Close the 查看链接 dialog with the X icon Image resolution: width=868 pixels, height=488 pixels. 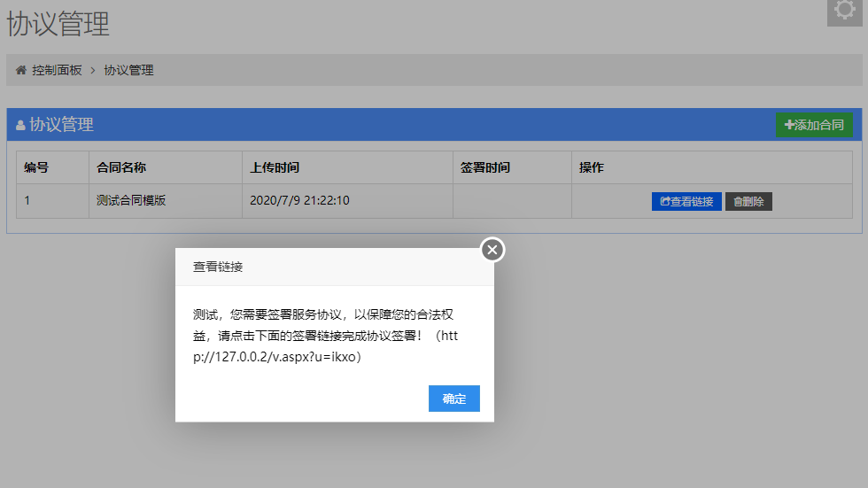pyautogui.click(x=492, y=250)
